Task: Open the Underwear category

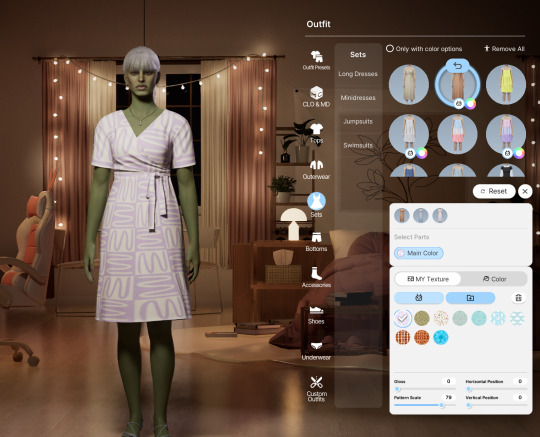Action: pyautogui.click(x=316, y=351)
